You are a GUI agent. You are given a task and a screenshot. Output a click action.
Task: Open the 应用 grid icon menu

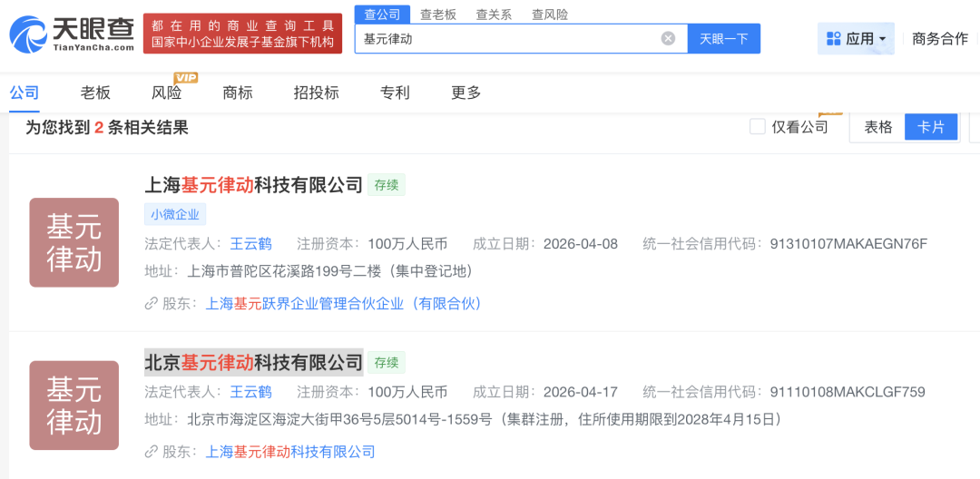tap(833, 39)
